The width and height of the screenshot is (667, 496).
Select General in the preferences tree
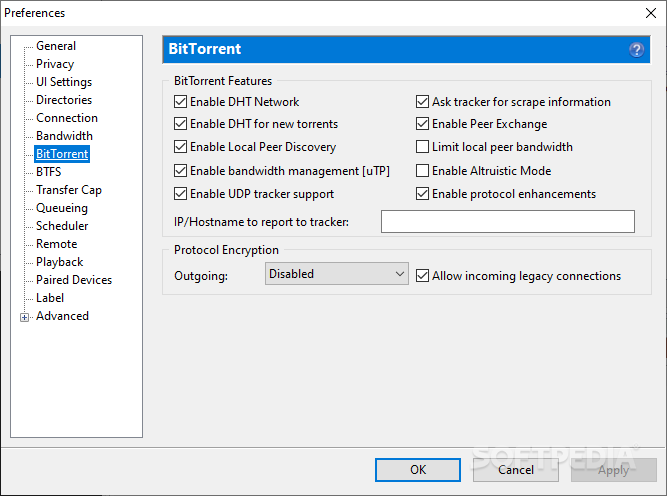(x=56, y=46)
